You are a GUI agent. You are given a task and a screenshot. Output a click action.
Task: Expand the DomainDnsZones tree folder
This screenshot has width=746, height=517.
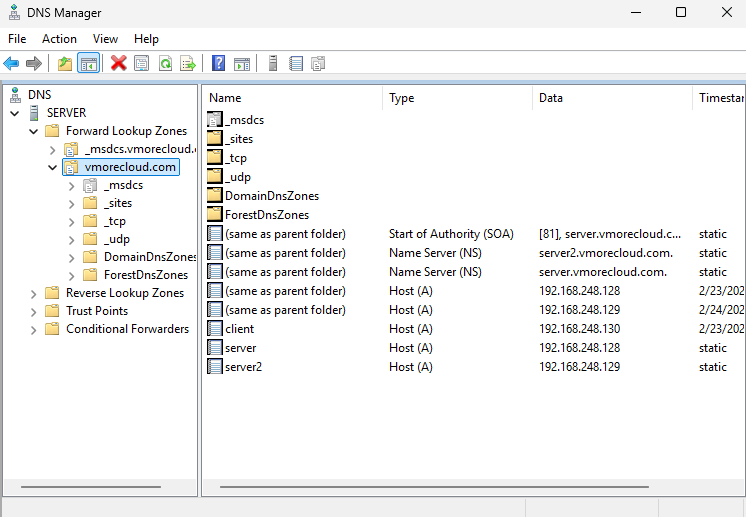coord(71,258)
